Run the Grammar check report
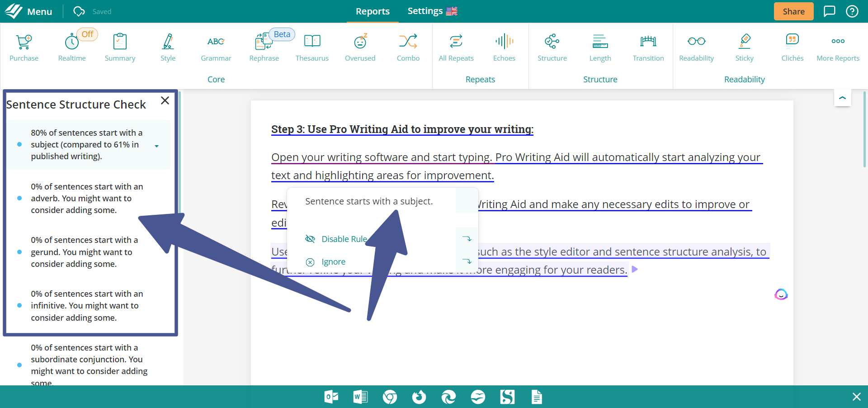The height and width of the screenshot is (408, 868). (x=216, y=47)
